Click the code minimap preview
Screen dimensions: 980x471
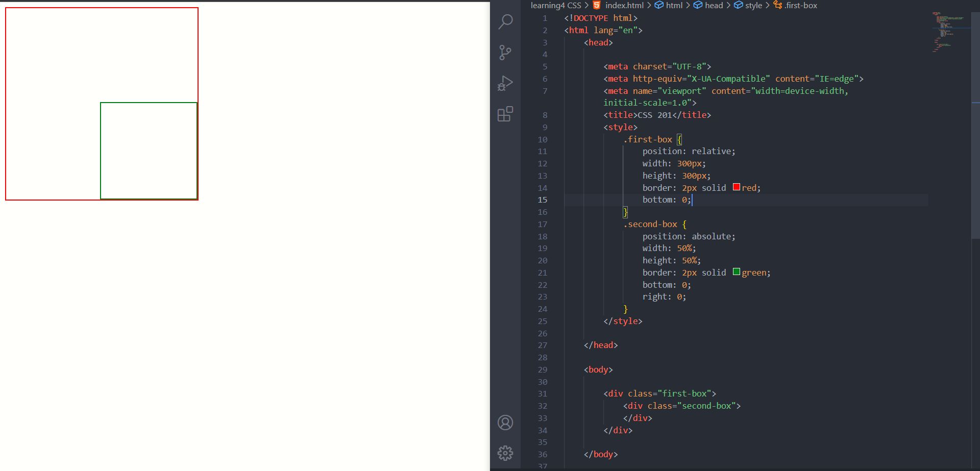tap(949, 32)
